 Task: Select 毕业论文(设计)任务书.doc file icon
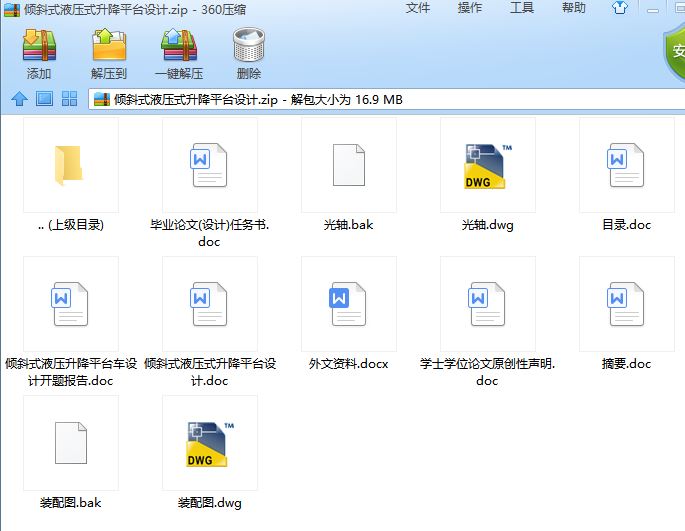point(208,165)
